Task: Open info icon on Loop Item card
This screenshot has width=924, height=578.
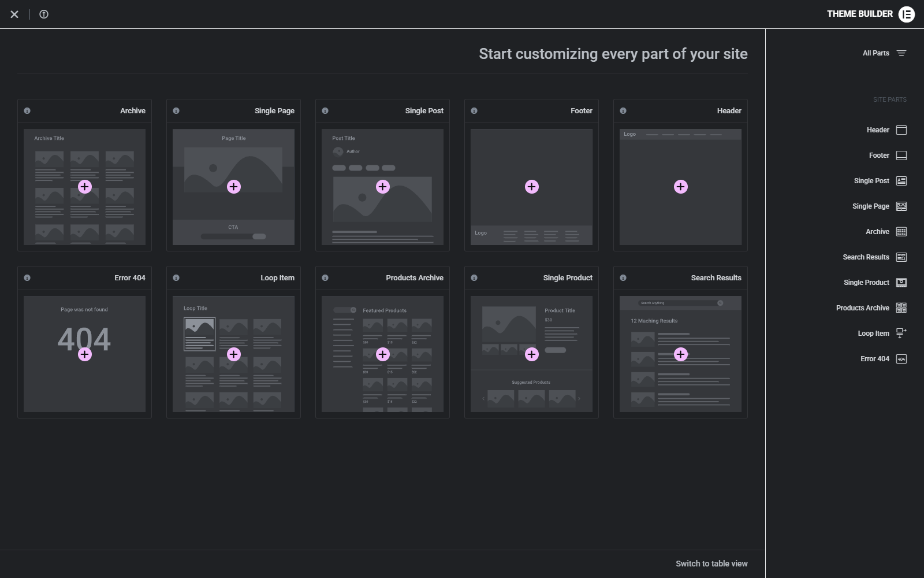Action: point(176,278)
